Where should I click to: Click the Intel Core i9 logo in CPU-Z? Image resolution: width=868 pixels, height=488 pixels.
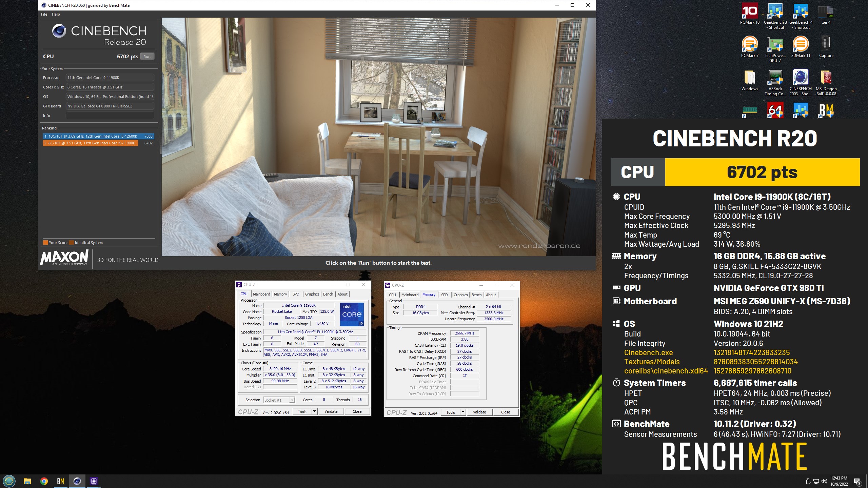352,314
